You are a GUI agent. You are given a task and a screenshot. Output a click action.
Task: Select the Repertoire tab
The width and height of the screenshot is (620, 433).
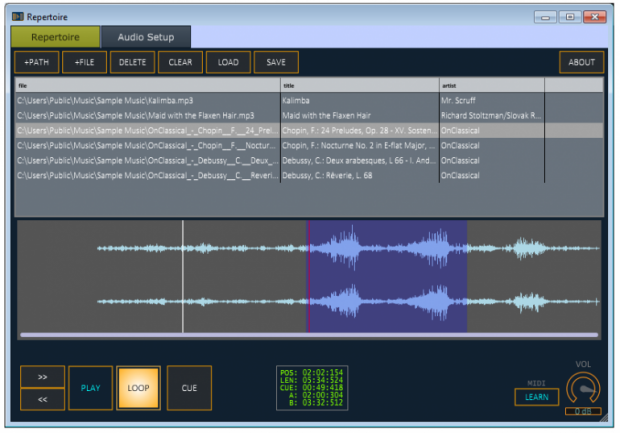click(x=56, y=37)
